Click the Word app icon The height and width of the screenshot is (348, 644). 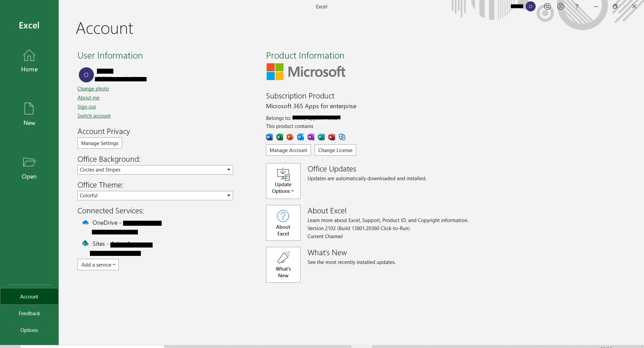[x=269, y=137]
